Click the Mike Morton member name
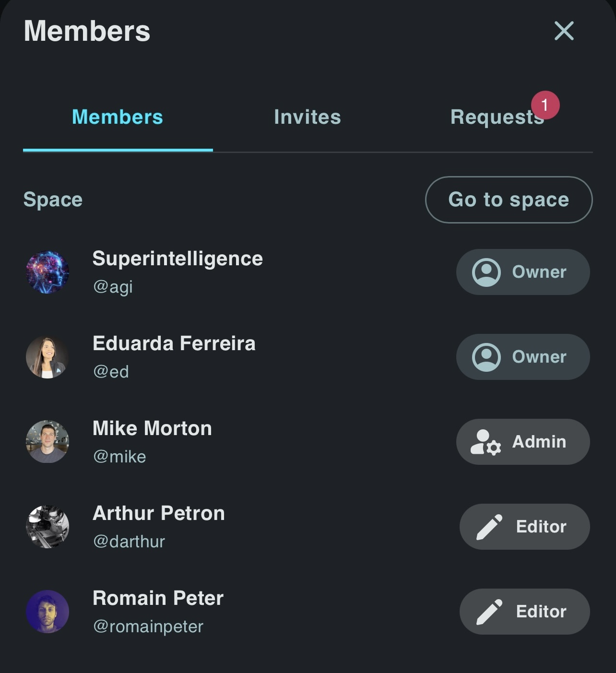This screenshot has height=673, width=616. click(152, 428)
